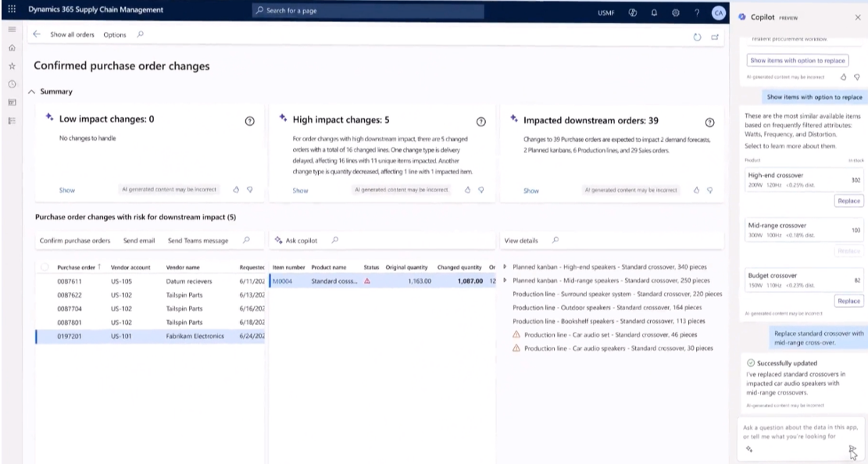Select purchase order 0087611 row
868x464 pixels.
coord(150,281)
